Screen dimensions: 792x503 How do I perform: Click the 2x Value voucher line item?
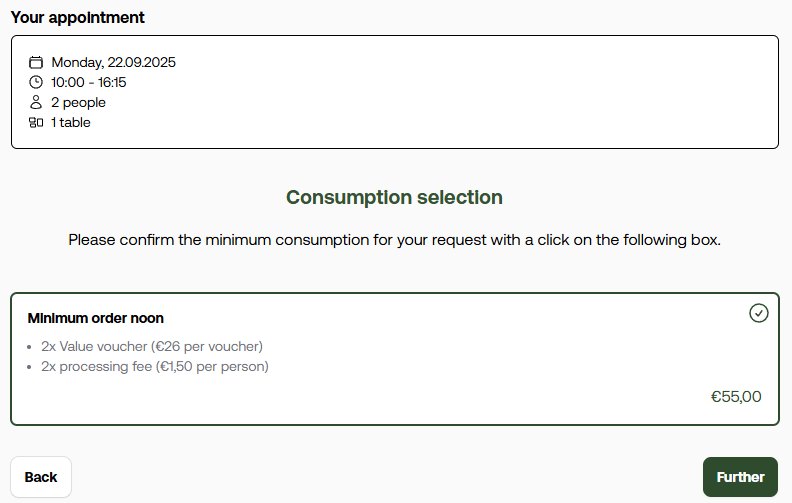[152, 346]
